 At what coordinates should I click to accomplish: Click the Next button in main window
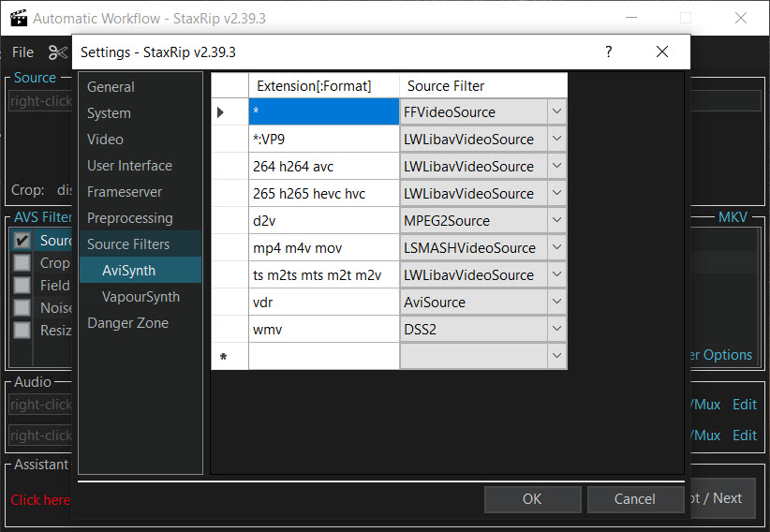pos(723,498)
